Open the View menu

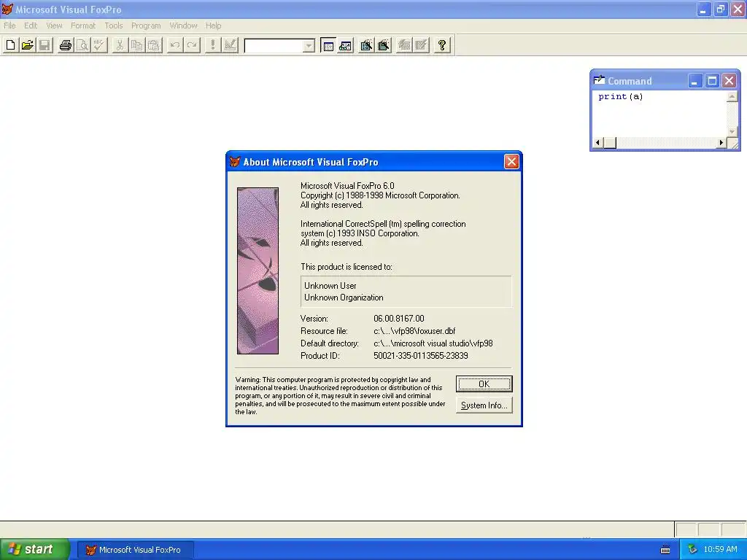[54, 26]
